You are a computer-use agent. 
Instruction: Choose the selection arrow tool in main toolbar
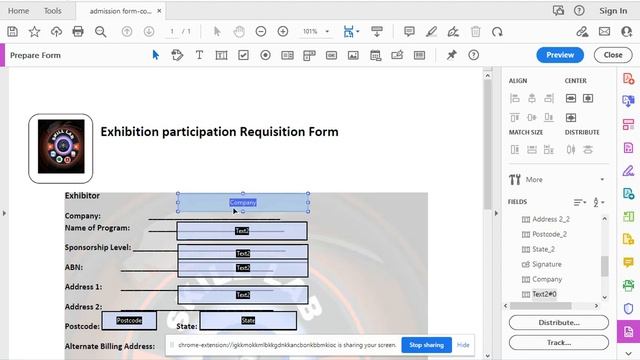[217, 31]
